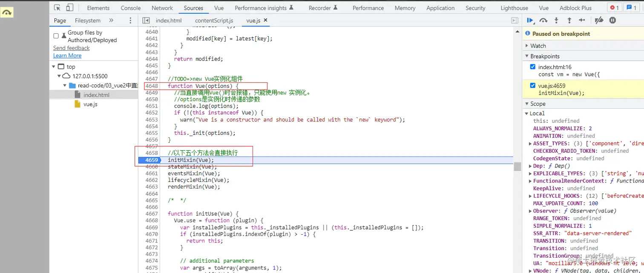The image size is (644, 273).
Task: Open the red error count badge
Action: click(x=614, y=8)
